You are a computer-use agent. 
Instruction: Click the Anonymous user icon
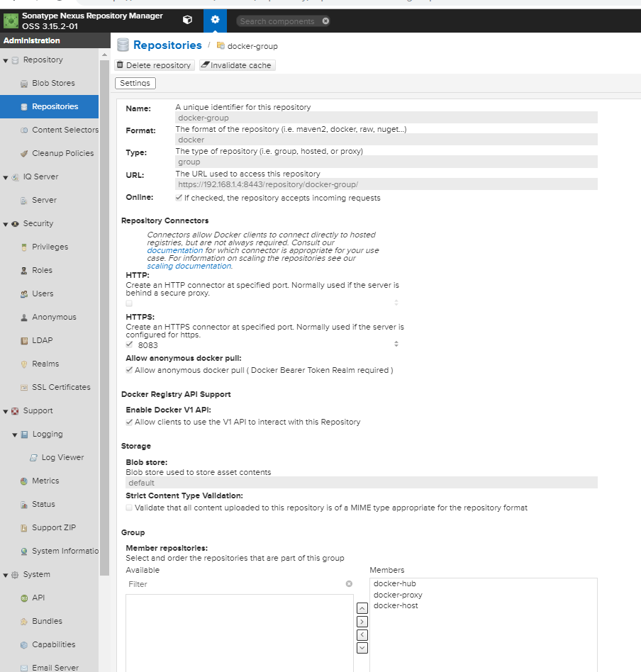pyautogui.click(x=24, y=317)
